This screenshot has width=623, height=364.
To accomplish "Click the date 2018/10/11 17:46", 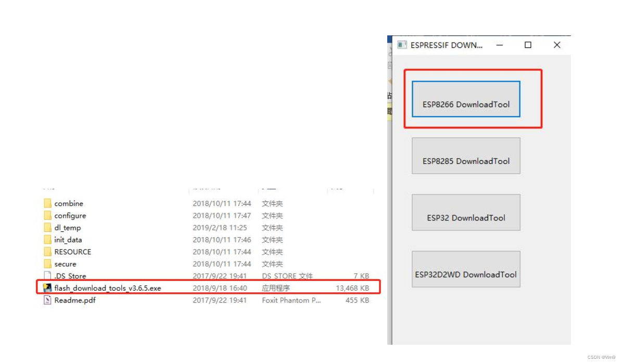I will 222,240.
